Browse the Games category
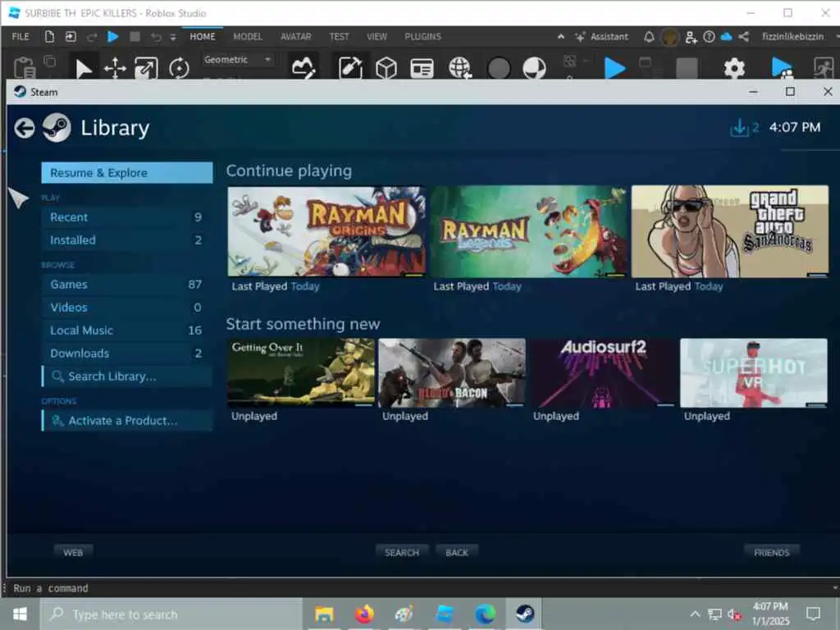The height and width of the screenshot is (630, 840). (127, 285)
